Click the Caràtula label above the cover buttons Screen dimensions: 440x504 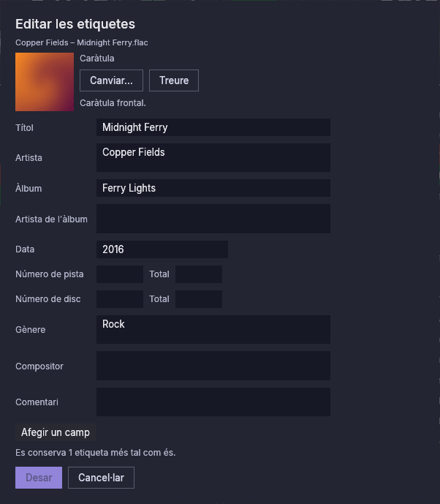tap(97, 59)
